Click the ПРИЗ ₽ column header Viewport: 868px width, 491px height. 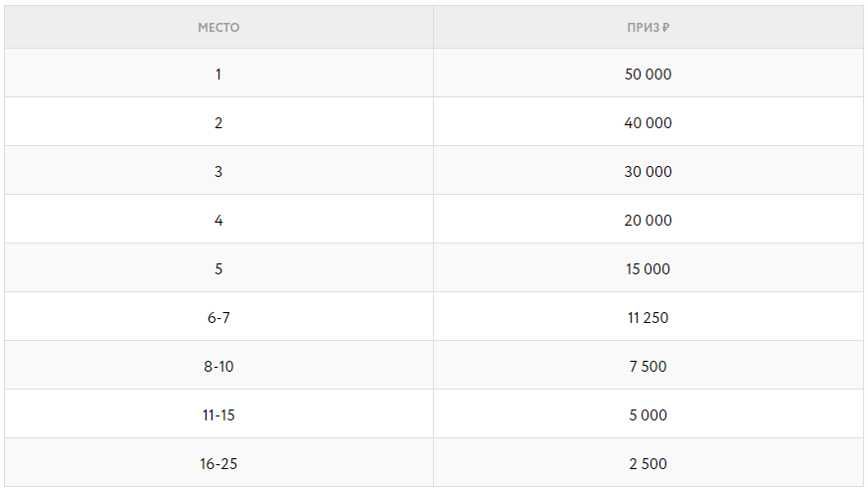[x=648, y=28]
